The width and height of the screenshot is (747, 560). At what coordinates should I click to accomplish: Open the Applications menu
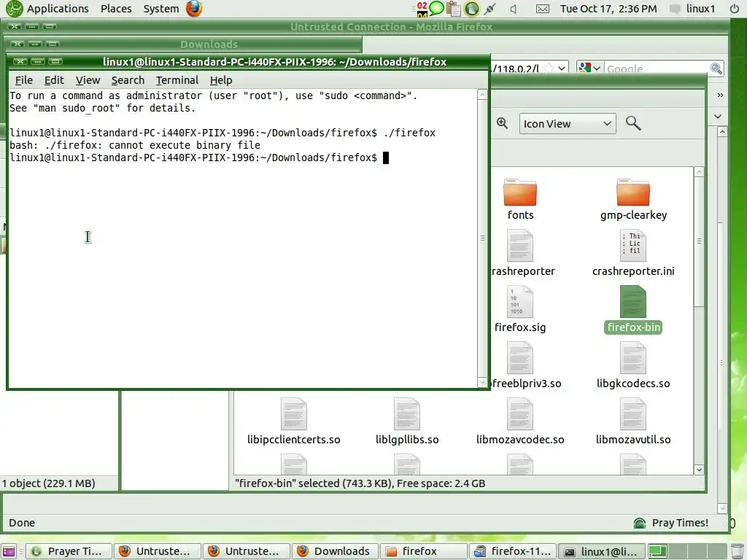[58, 9]
